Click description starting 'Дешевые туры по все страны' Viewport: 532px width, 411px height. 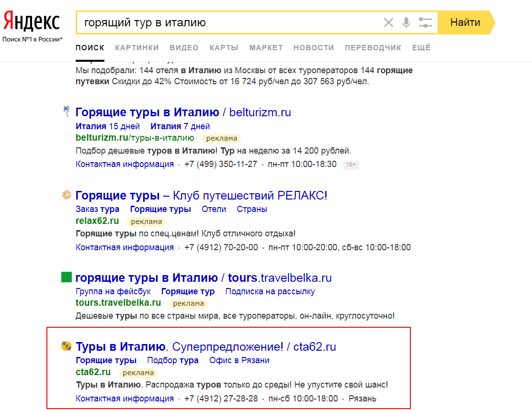point(235,316)
